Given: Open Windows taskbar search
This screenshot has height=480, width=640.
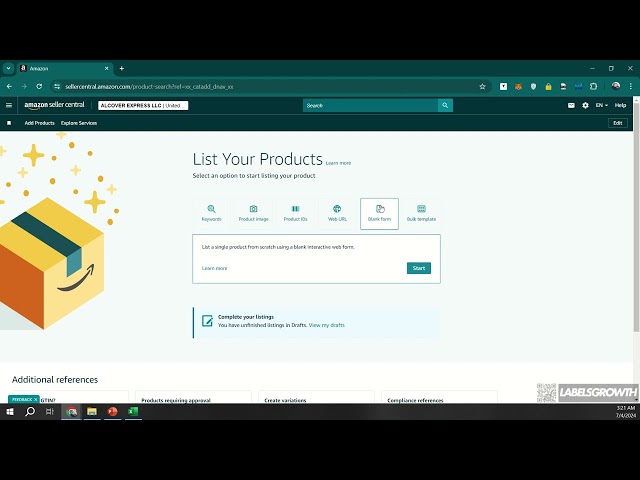Looking at the screenshot, I should pyautogui.click(x=30, y=411).
